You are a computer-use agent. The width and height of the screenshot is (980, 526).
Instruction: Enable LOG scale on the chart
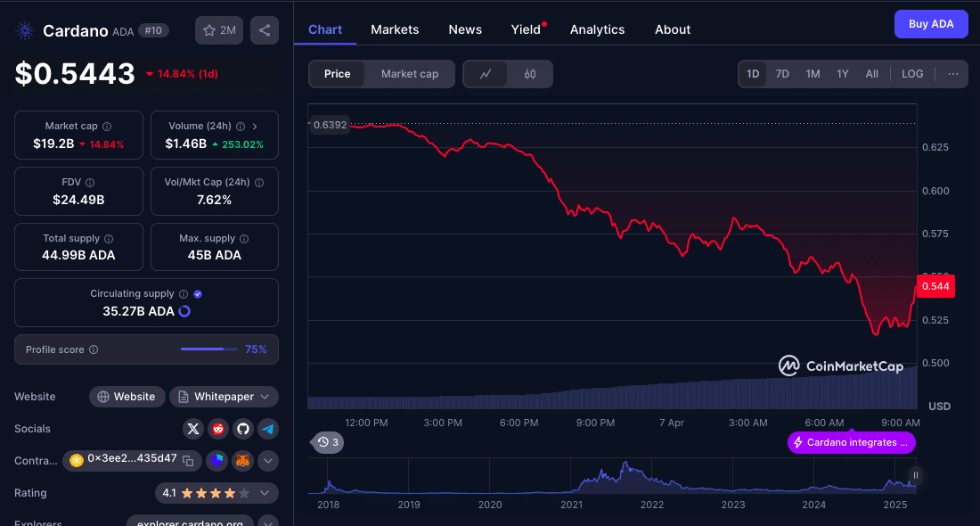tap(912, 74)
